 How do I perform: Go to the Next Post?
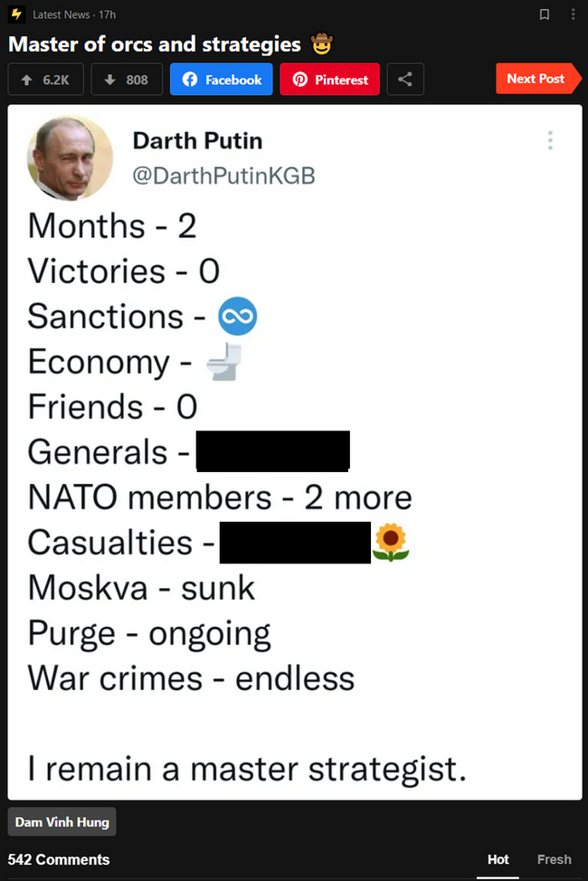pos(537,79)
